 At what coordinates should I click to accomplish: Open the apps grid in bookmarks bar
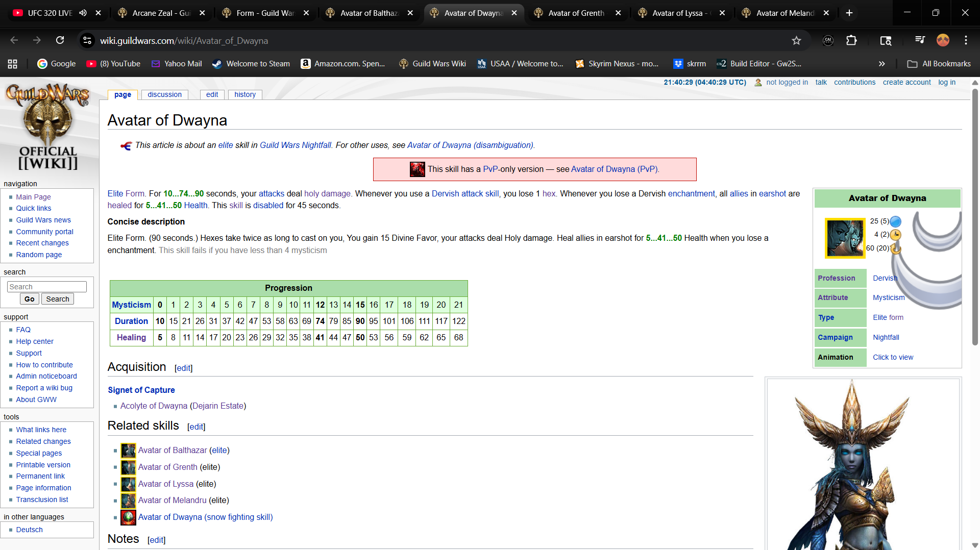click(13, 64)
